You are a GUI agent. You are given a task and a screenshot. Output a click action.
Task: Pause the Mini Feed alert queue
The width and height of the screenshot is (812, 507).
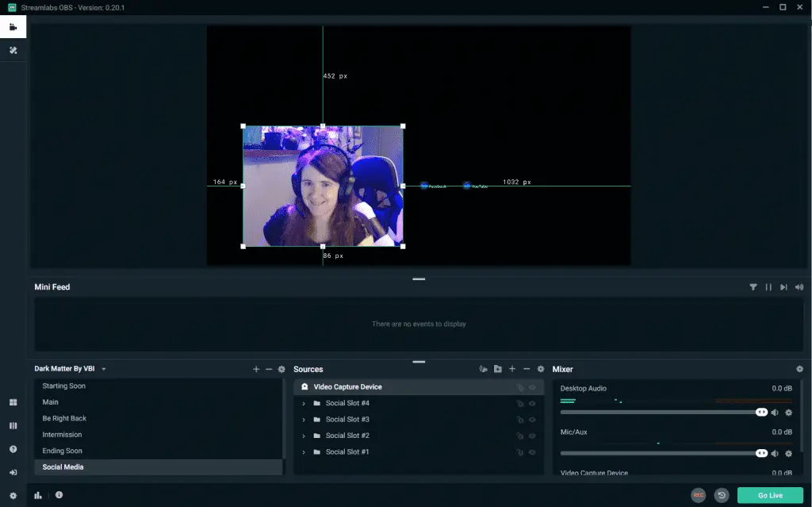tap(768, 287)
